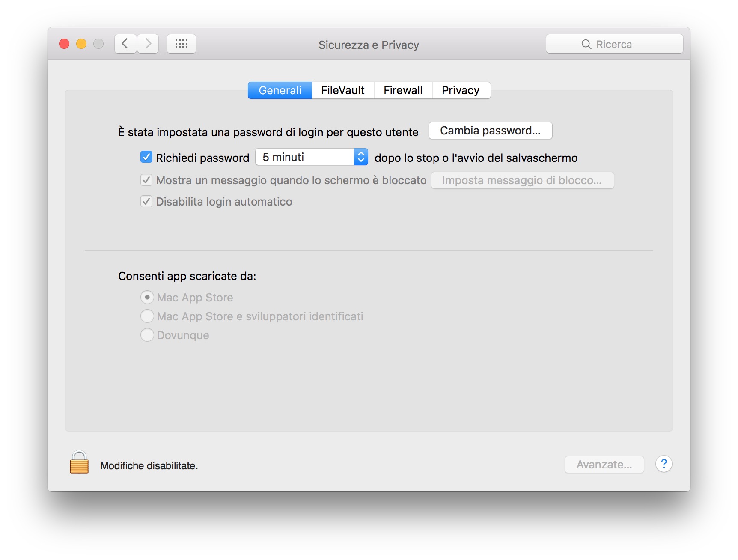Click the password di login status text
The width and height of the screenshot is (738, 560).
tap(268, 132)
